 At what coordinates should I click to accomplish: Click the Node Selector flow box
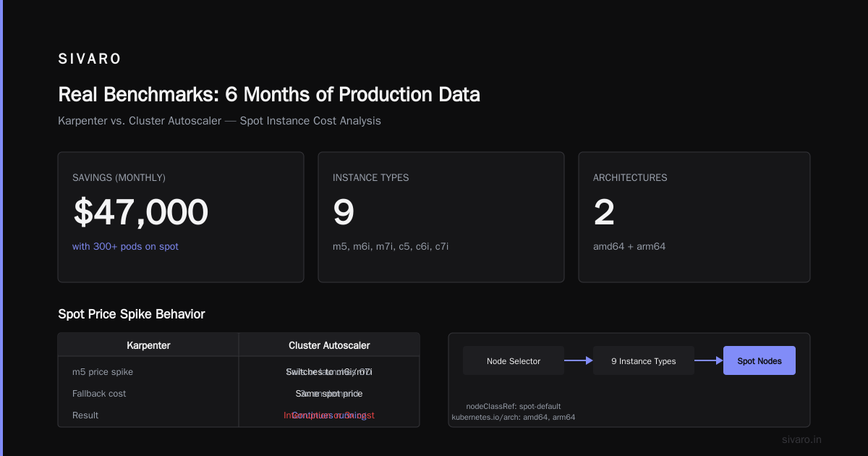coord(514,361)
